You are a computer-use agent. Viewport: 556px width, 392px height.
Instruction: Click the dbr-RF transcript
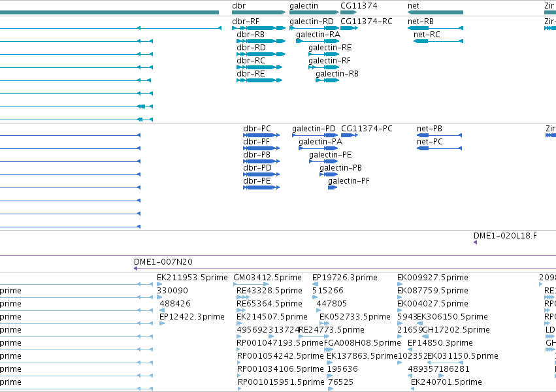[259, 28]
